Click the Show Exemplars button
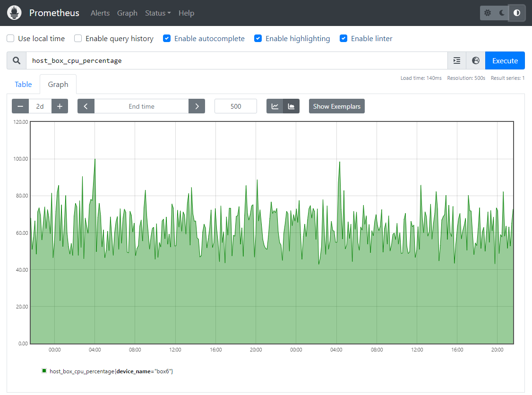The image size is (532, 395). [x=336, y=106]
